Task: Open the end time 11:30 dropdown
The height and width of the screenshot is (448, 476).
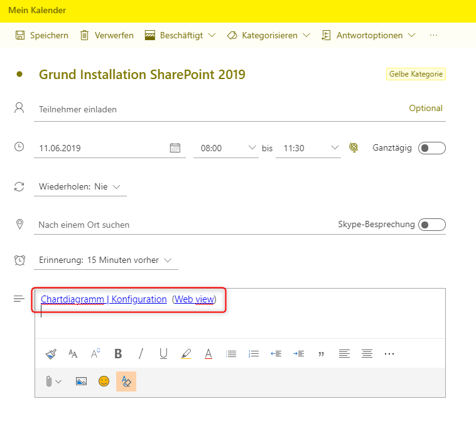Action: pyautogui.click(x=308, y=148)
